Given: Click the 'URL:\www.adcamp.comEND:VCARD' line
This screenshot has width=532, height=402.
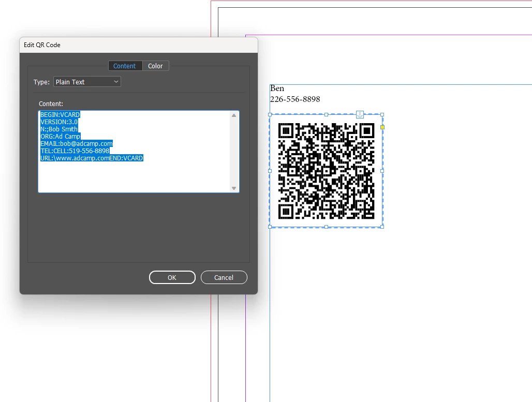Looking at the screenshot, I should [92, 158].
